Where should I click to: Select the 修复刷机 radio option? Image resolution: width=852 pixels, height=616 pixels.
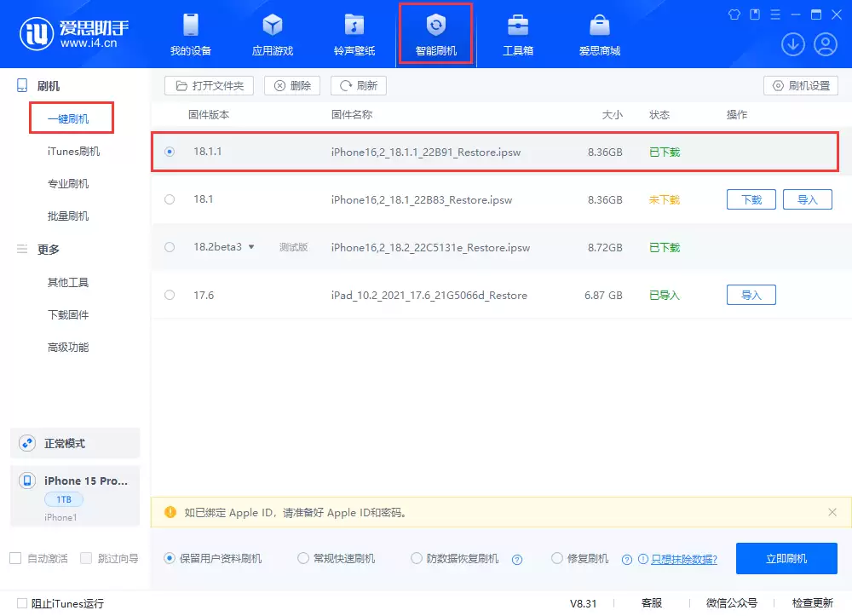click(558, 558)
